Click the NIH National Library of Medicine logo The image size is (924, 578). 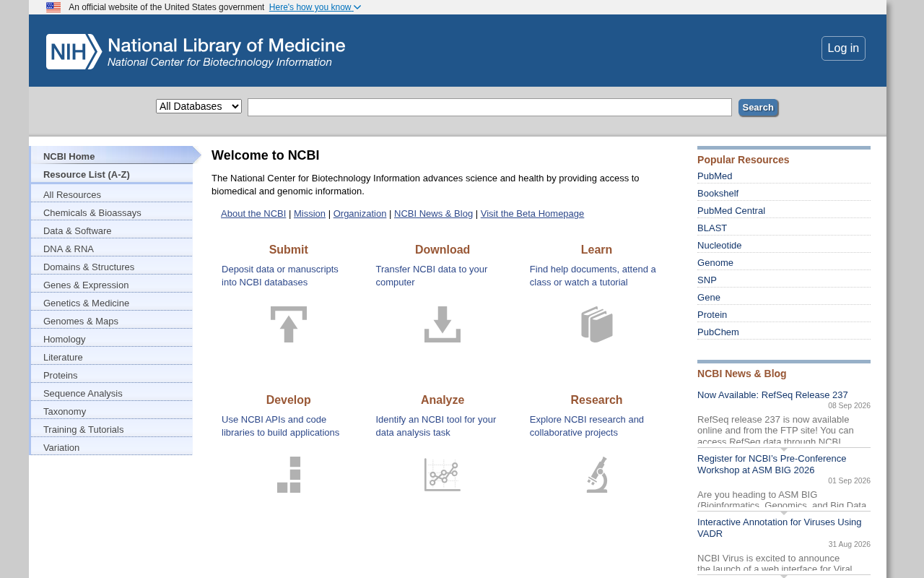coord(196,52)
